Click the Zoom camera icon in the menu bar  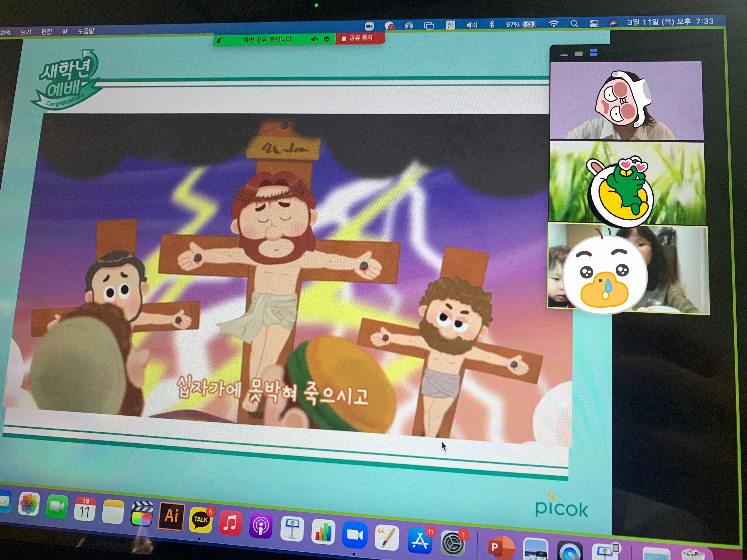(369, 26)
